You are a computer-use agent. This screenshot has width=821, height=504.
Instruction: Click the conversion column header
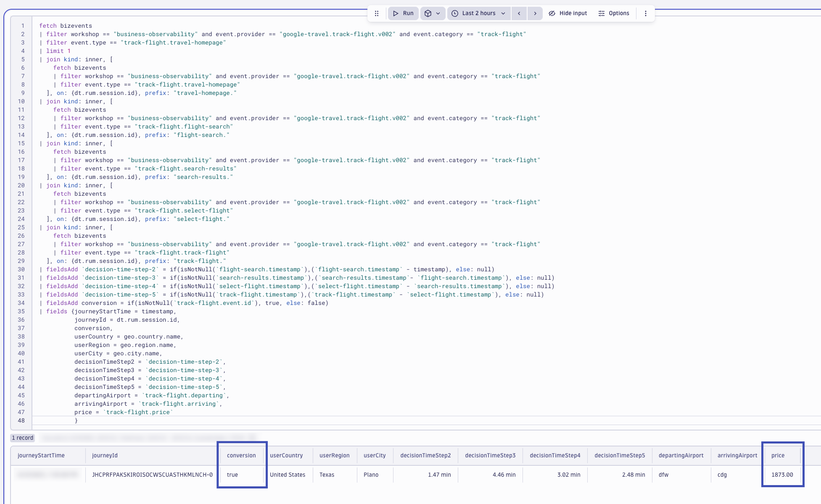[x=241, y=456]
